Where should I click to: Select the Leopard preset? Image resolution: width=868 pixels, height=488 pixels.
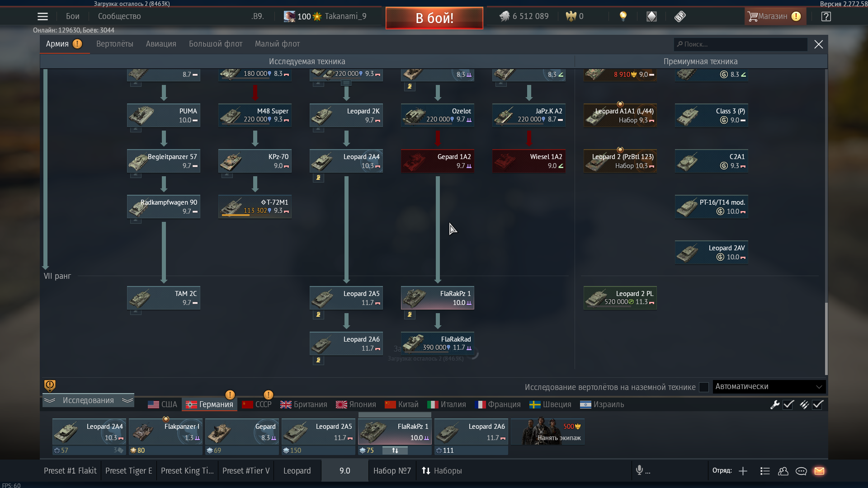pos(297,471)
